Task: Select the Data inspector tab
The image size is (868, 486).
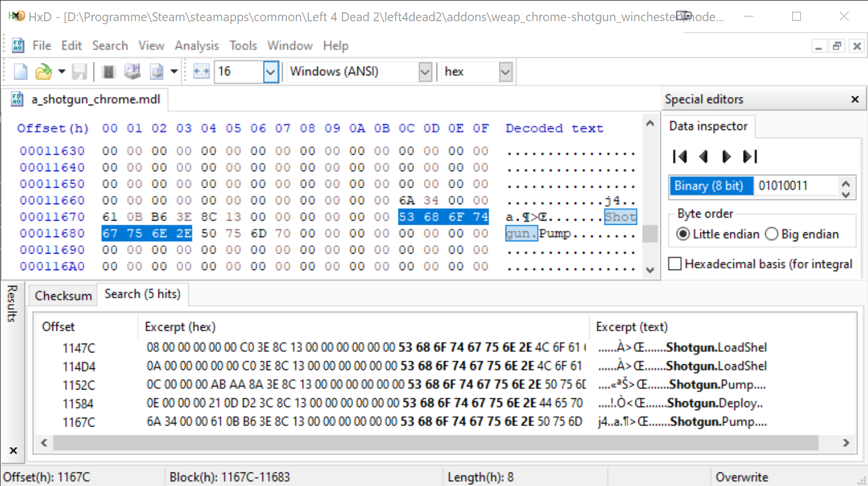Action: [709, 126]
